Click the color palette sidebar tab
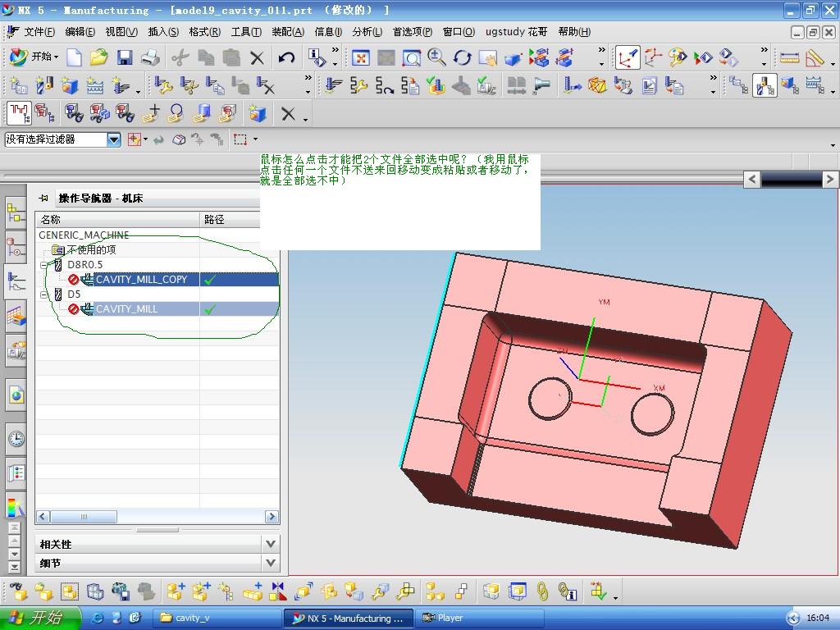This screenshot has height=630, width=840. click(x=16, y=506)
